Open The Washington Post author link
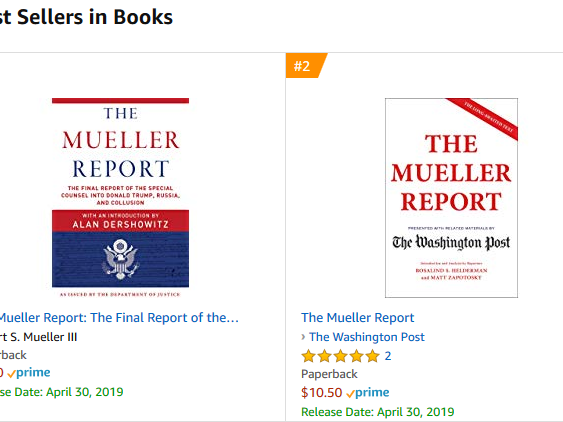The height and width of the screenshot is (422, 563). point(367,337)
